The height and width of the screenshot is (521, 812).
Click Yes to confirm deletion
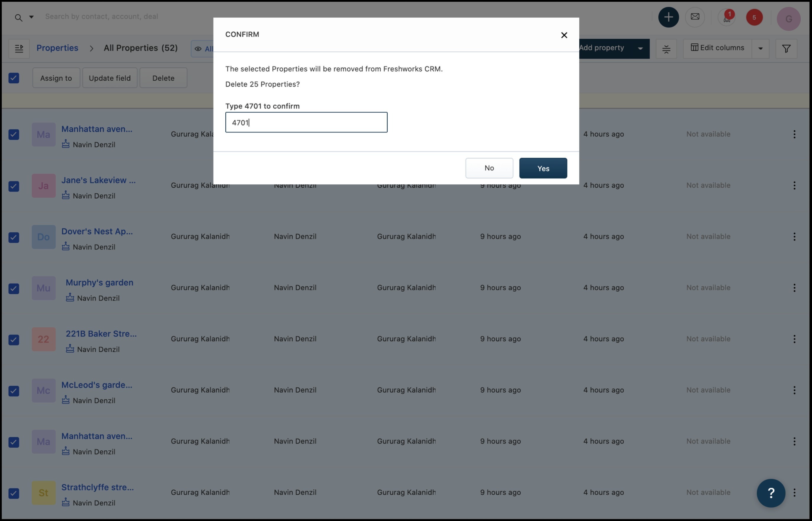click(x=543, y=168)
